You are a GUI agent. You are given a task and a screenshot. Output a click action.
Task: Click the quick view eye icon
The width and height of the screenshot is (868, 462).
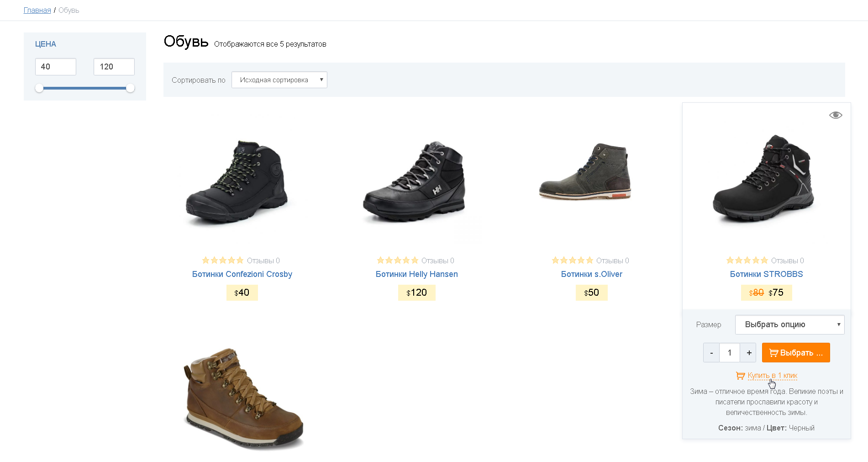pos(836,115)
